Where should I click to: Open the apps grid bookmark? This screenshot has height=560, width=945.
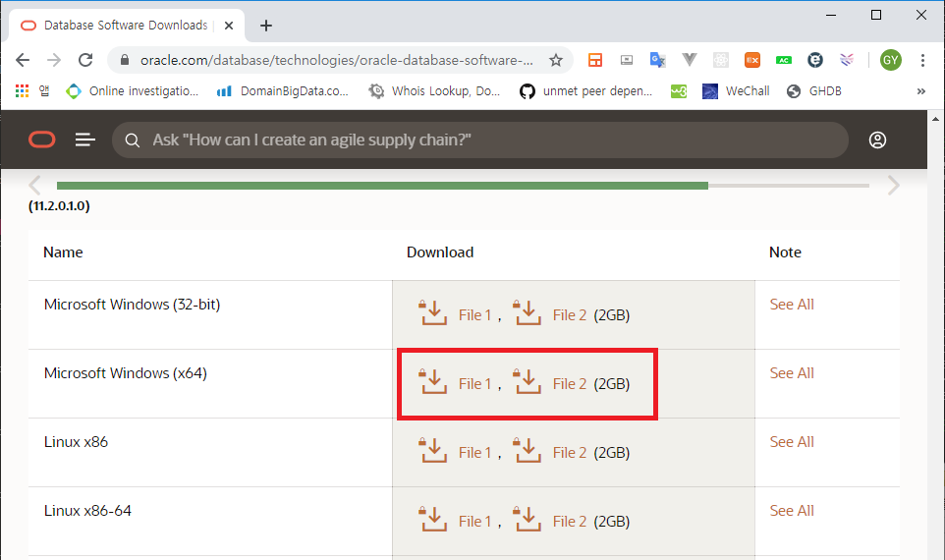pos(22,91)
